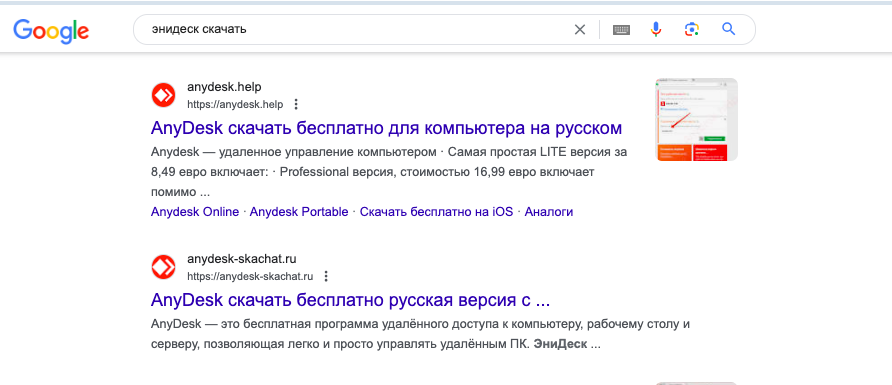Open the Аналоги sitelink
The image size is (892, 385).
coord(548,212)
